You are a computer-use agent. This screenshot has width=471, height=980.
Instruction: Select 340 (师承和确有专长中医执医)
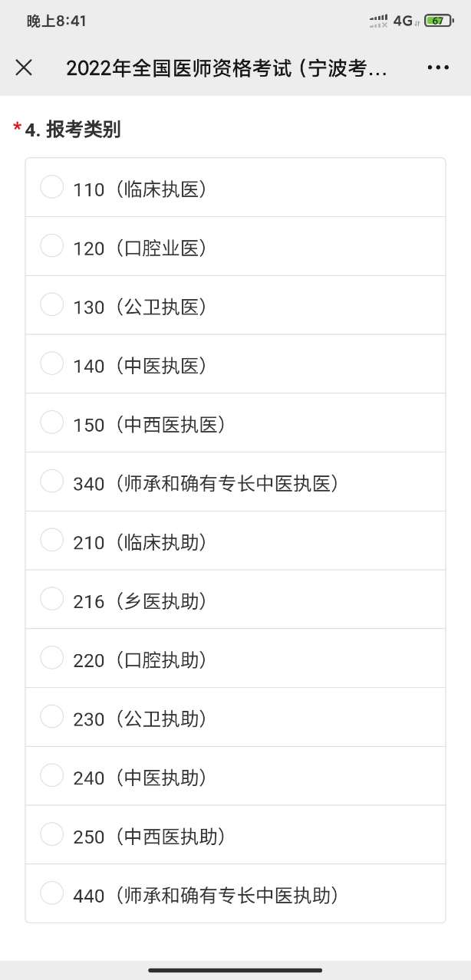51,482
